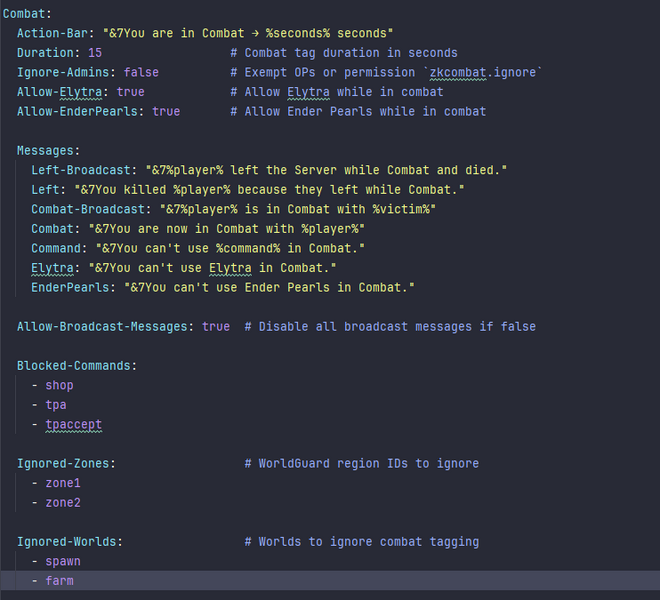
Task: Click the "Allow-EnderPearls" key
Action: click(77, 112)
